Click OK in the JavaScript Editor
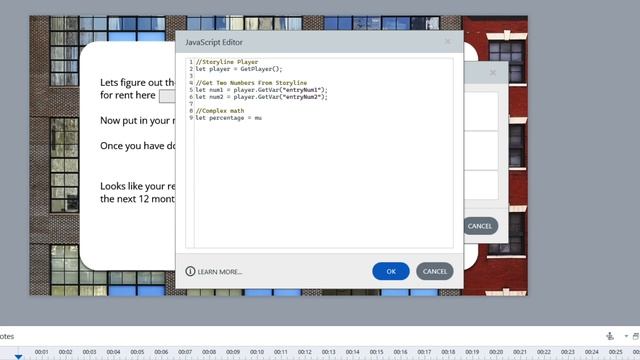 pos(391,271)
